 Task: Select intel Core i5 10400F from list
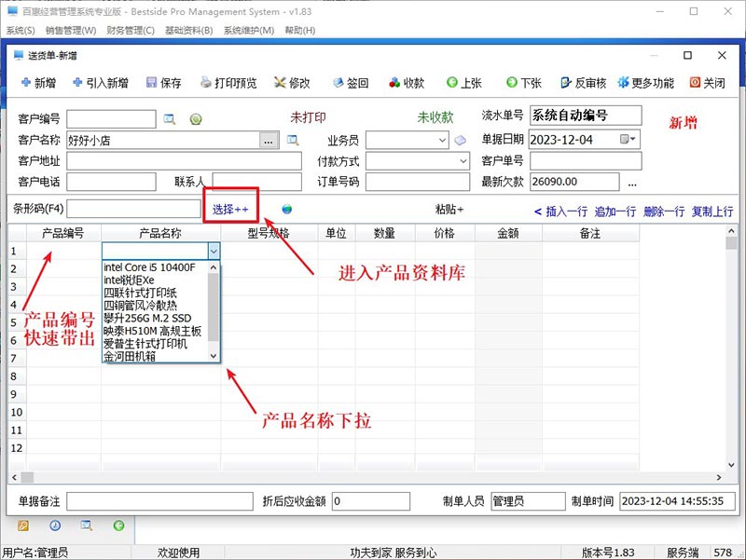point(155,267)
